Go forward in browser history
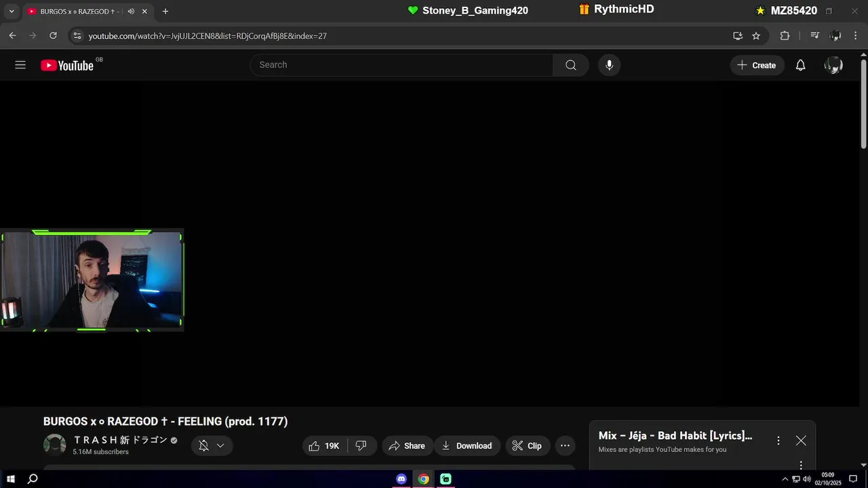Image resolution: width=868 pixels, height=488 pixels. point(33,35)
